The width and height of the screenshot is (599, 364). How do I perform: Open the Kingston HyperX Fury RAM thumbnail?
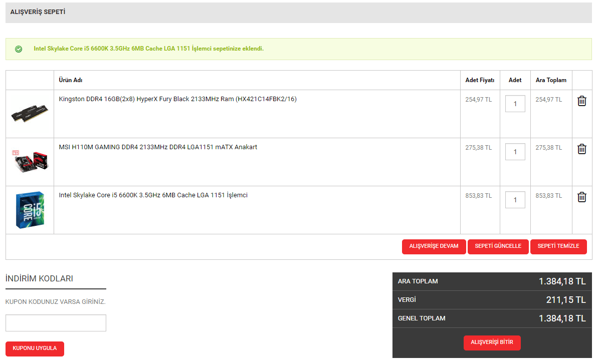[x=30, y=113]
